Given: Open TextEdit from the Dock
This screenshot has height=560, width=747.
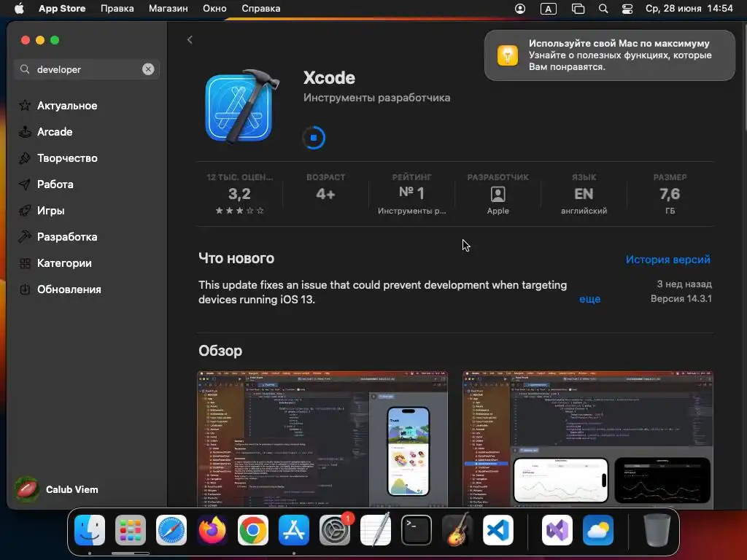Looking at the screenshot, I should (x=376, y=530).
